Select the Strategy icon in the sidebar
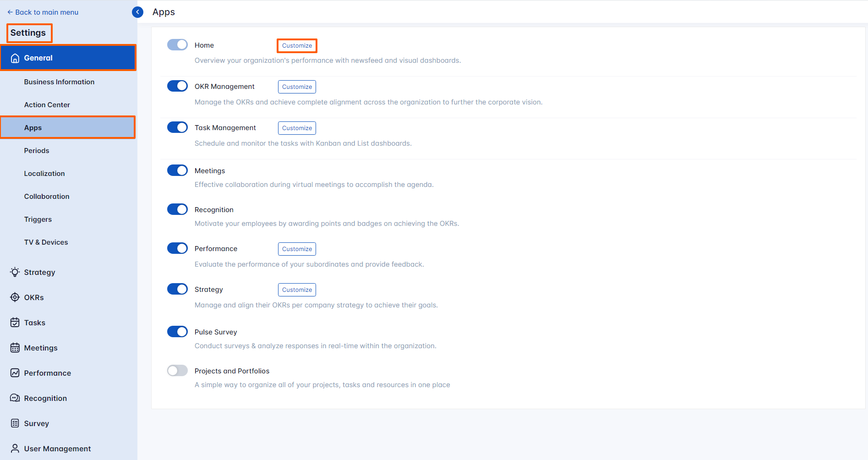 point(15,272)
